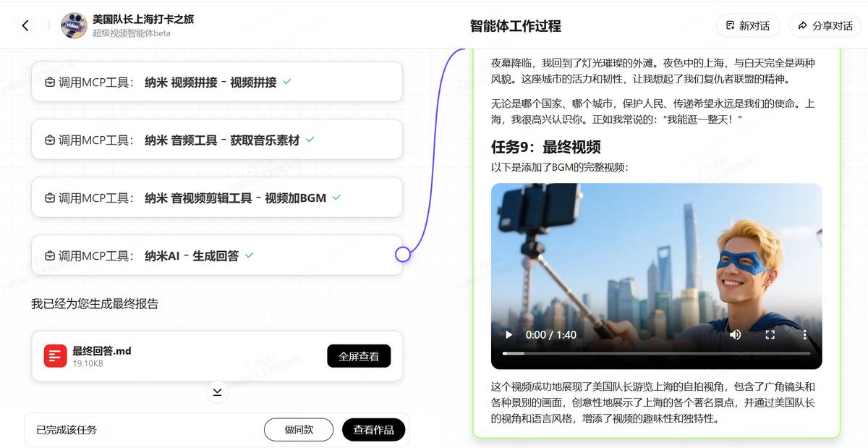
Task: Click the 查看作品 button
Action: pyautogui.click(x=373, y=429)
